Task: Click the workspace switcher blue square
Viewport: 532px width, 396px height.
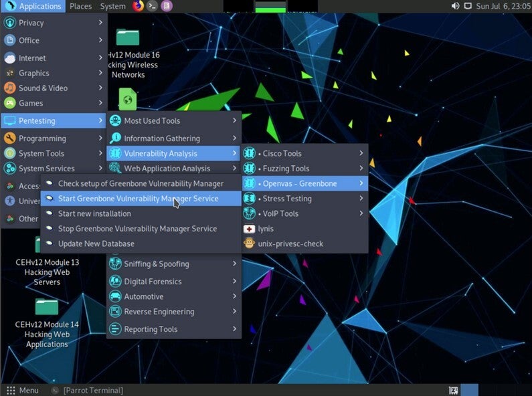Action: tap(469, 390)
